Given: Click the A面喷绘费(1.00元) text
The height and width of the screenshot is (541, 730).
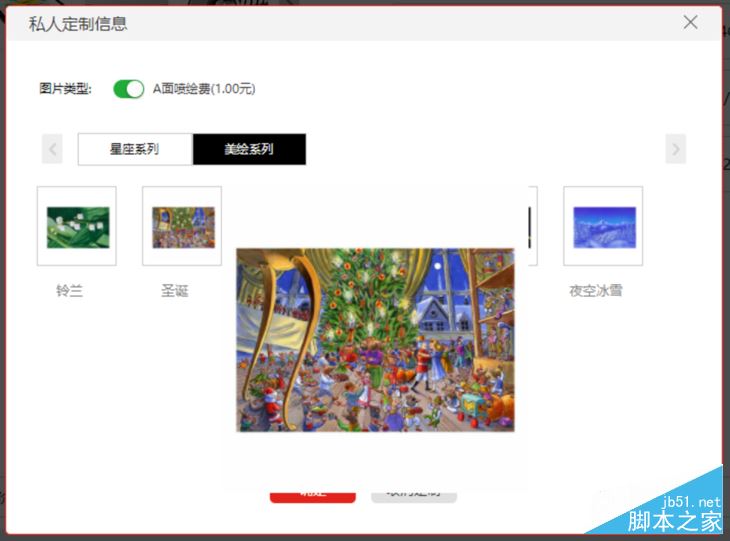Looking at the screenshot, I should click(204, 88).
